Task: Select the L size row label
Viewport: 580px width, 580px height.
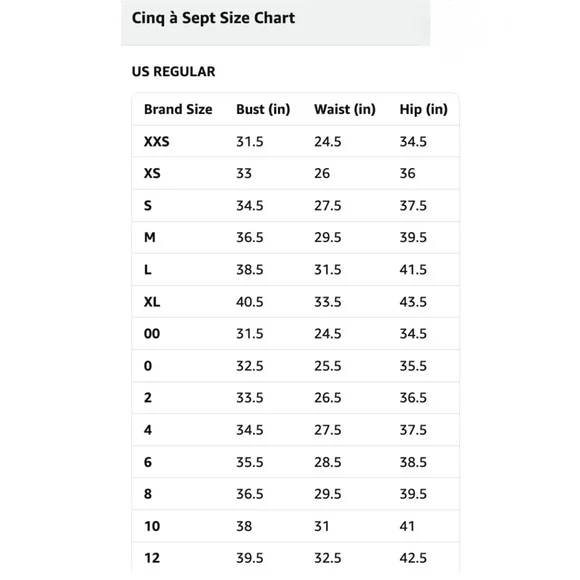Action: pos(148,270)
